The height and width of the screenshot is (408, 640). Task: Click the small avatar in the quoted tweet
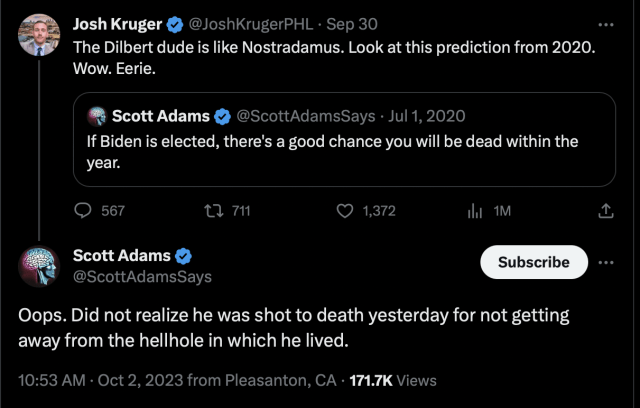coord(97,116)
